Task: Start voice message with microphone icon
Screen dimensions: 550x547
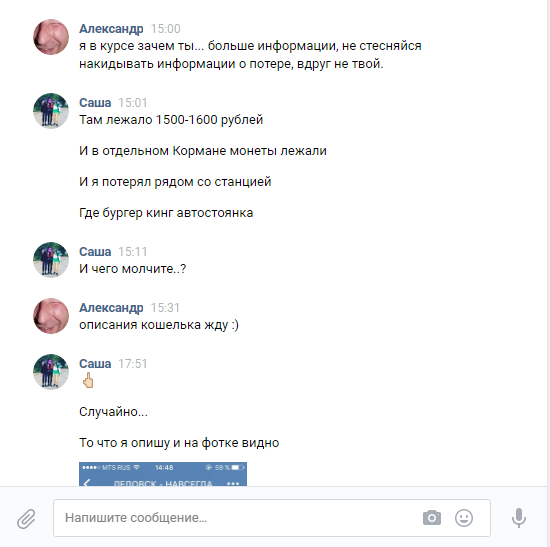Action: coord(518,518)
